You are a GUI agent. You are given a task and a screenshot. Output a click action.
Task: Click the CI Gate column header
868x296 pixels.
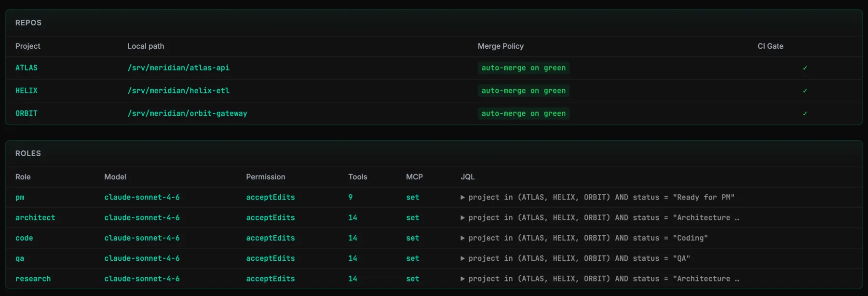tap(771, 46)
